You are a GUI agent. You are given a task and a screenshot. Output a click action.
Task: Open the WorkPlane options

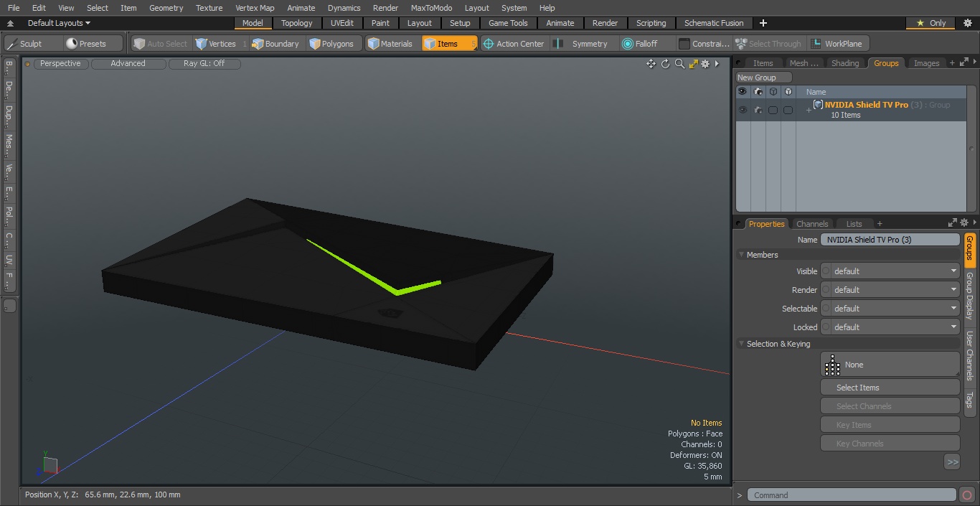[x=837, y=44]
